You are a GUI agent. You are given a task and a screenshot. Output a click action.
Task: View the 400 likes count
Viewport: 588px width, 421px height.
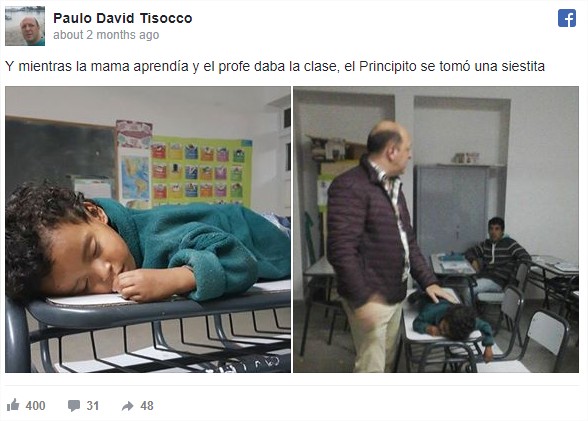point(35,406)
